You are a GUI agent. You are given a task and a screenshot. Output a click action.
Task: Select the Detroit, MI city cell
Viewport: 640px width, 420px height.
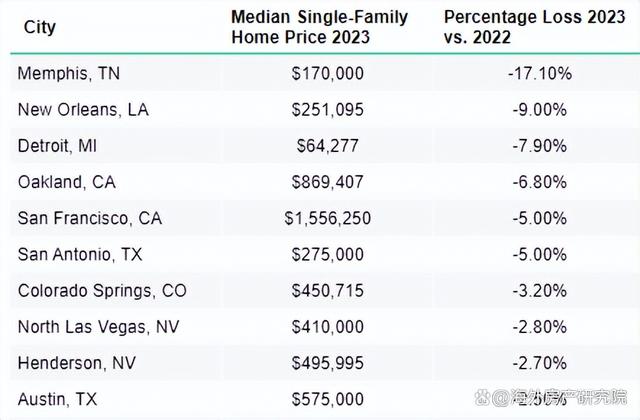[57, 146]
